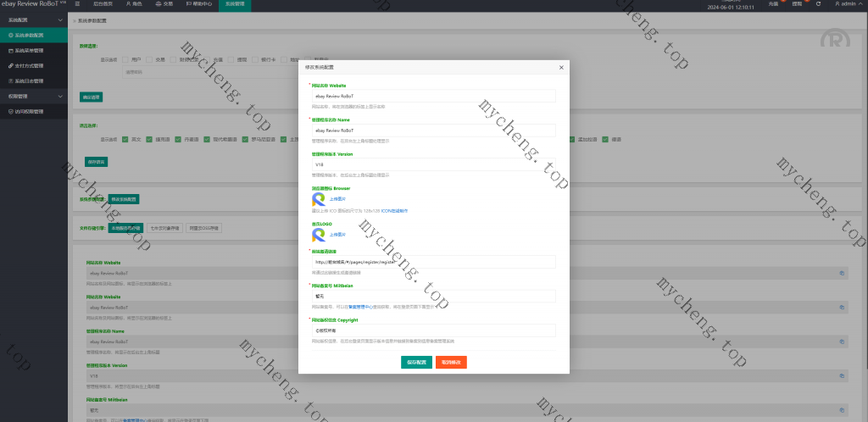The image size is (868, 422).
Task: Select the 七牛云对象存储 storage tab
Action: (x=166, y=228)
